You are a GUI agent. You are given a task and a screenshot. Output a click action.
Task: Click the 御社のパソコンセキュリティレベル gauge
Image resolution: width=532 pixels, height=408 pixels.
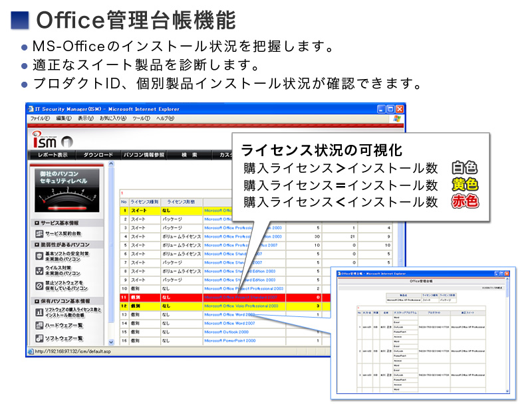tap(67, 191)
